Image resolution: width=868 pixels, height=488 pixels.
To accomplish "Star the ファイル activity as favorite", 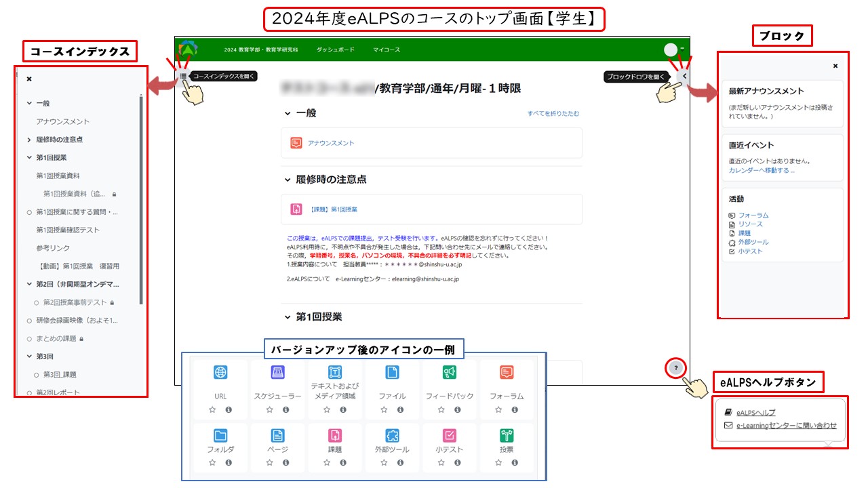I will point(384,410).
